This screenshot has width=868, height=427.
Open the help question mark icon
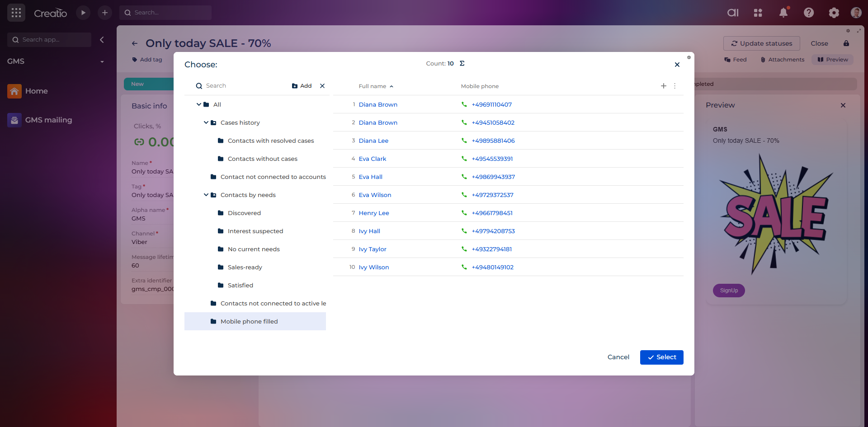click(x=808, y=13)
